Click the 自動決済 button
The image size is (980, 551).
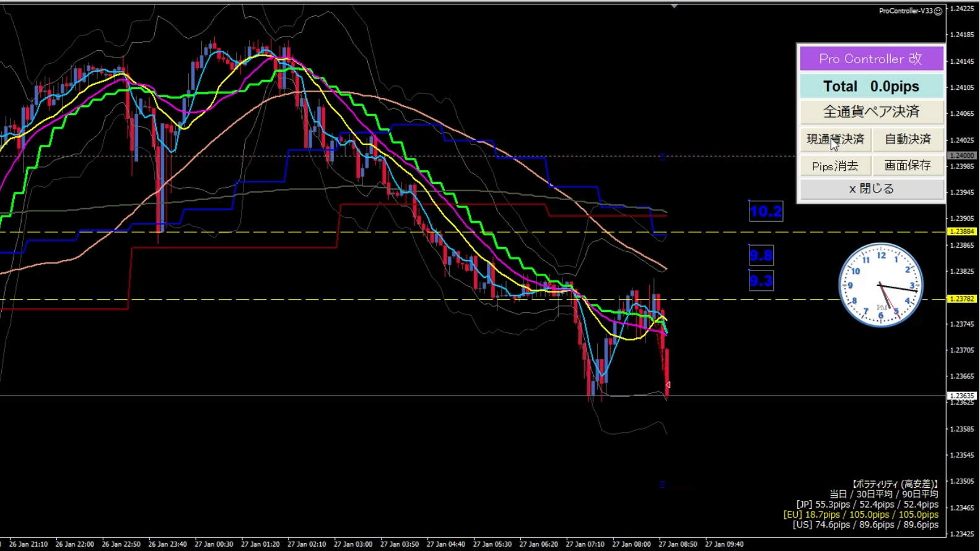pyautogui.click(x=908, y=139)
